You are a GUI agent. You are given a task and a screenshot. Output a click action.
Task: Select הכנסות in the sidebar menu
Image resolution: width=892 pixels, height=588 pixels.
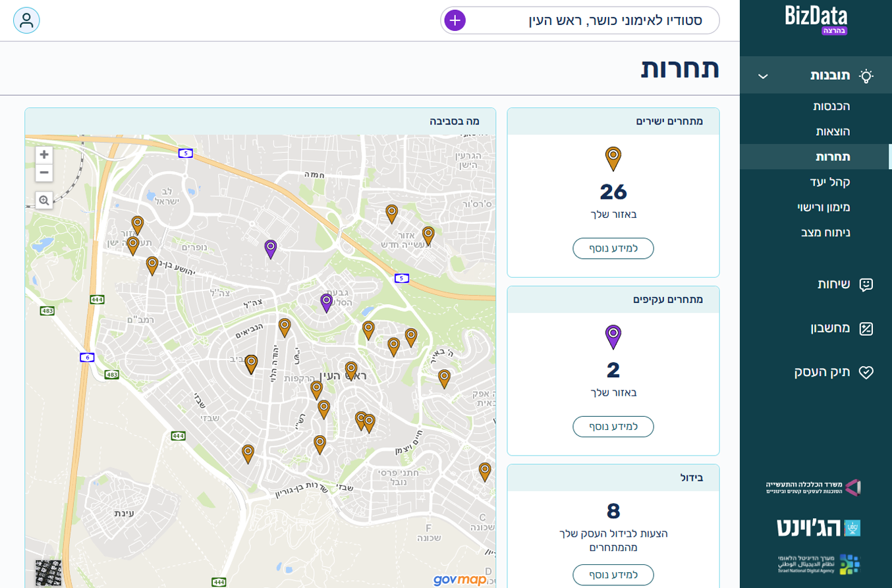(831, 107)
